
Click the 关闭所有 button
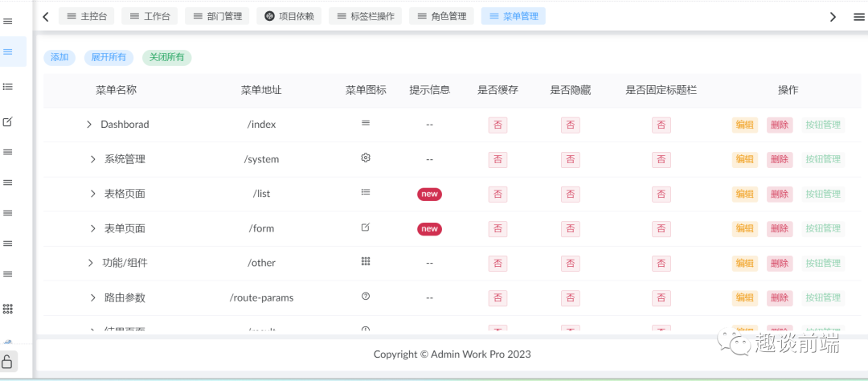(166, 58)
